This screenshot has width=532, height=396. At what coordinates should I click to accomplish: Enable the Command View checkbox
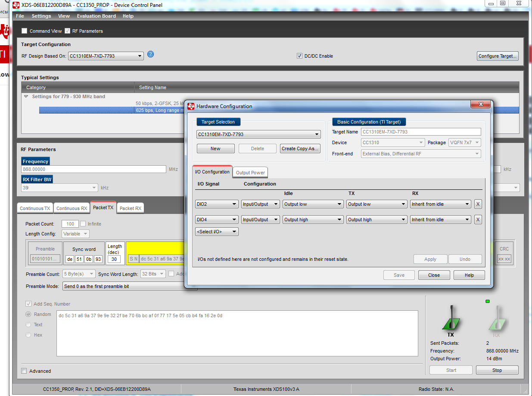tap(24, 31)
